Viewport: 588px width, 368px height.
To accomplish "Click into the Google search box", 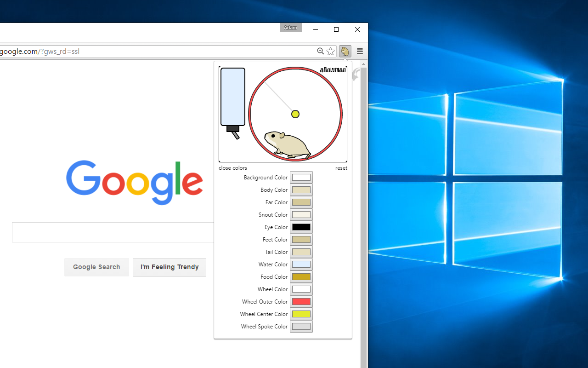I will click(x=113, y=232).
